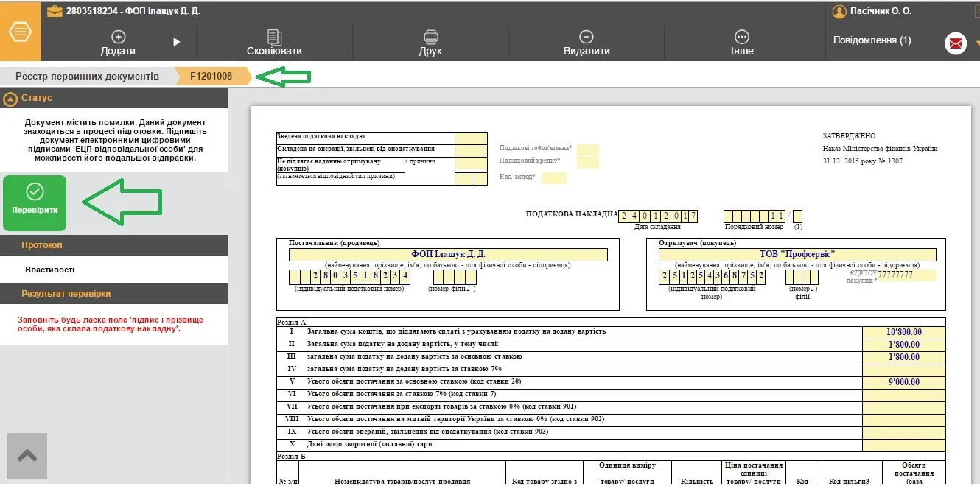Viewport: 980px width, 486px height.
Task: Click the Друк printer icon
Action: tap(430, 37)
